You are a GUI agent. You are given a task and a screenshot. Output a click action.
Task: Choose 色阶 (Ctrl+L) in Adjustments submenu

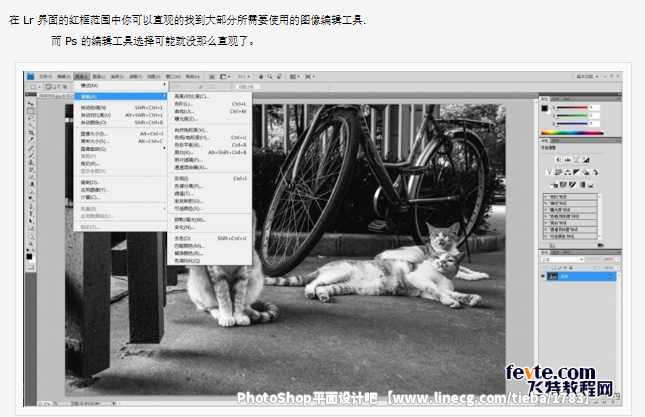pyautogui.click(x=210, y=104)
